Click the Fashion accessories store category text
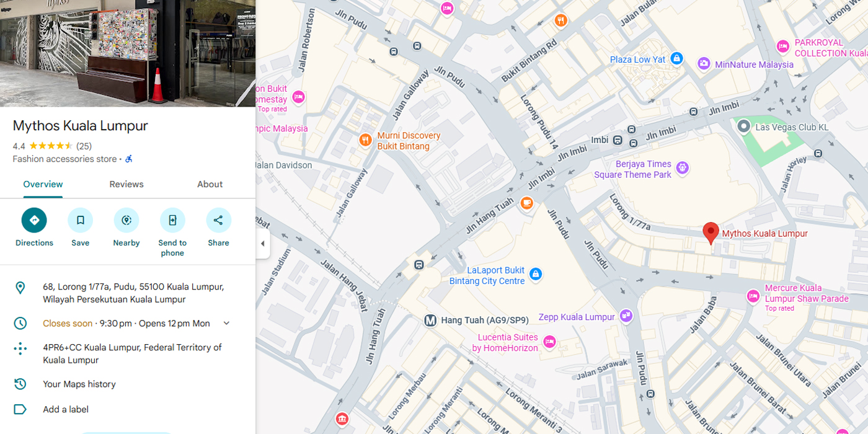Screen dimensions: 868x434 click(x=64, y=159)
